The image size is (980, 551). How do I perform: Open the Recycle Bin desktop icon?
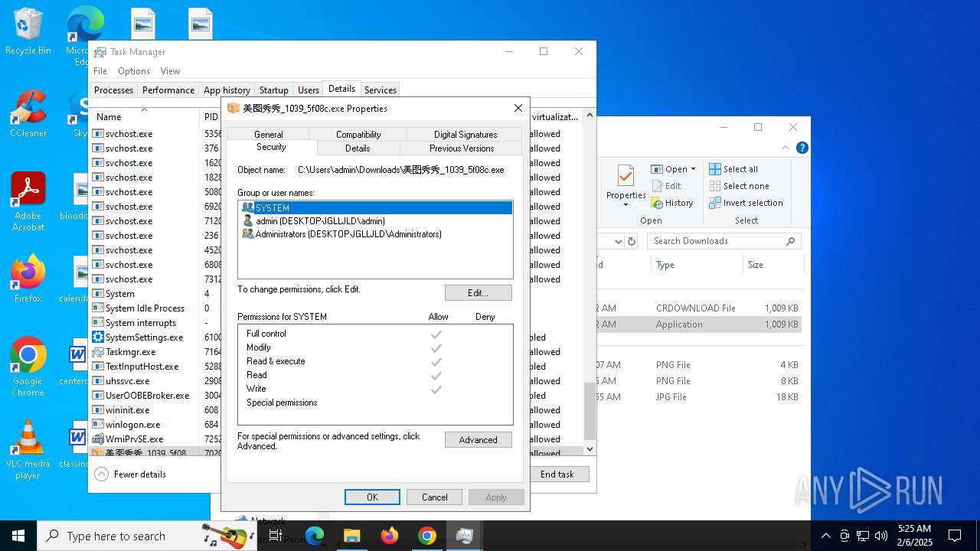pos(28,31)
